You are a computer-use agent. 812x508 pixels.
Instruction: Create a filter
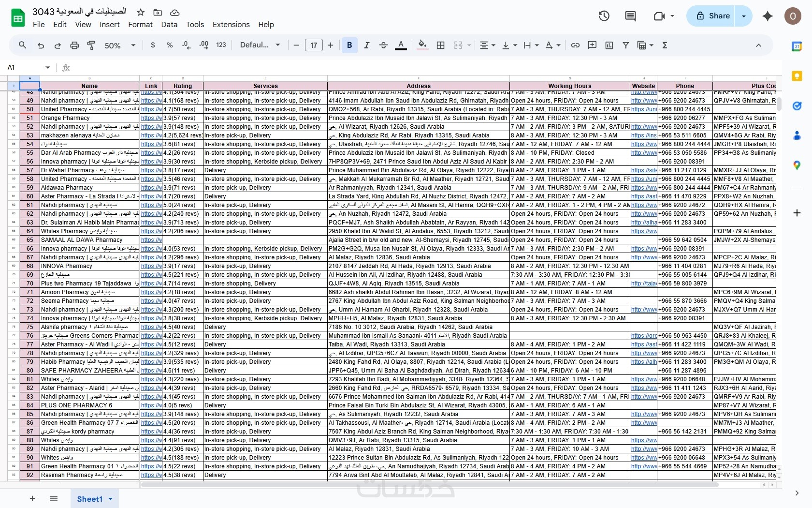coord(626,45)
